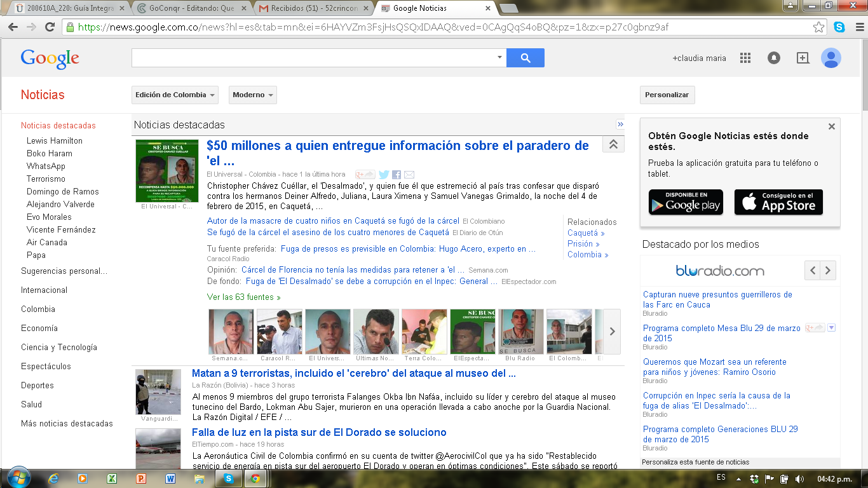This screenshot has width=868, height=488.
Task: Click the blue search magnifier button
Action: [525, 58]
